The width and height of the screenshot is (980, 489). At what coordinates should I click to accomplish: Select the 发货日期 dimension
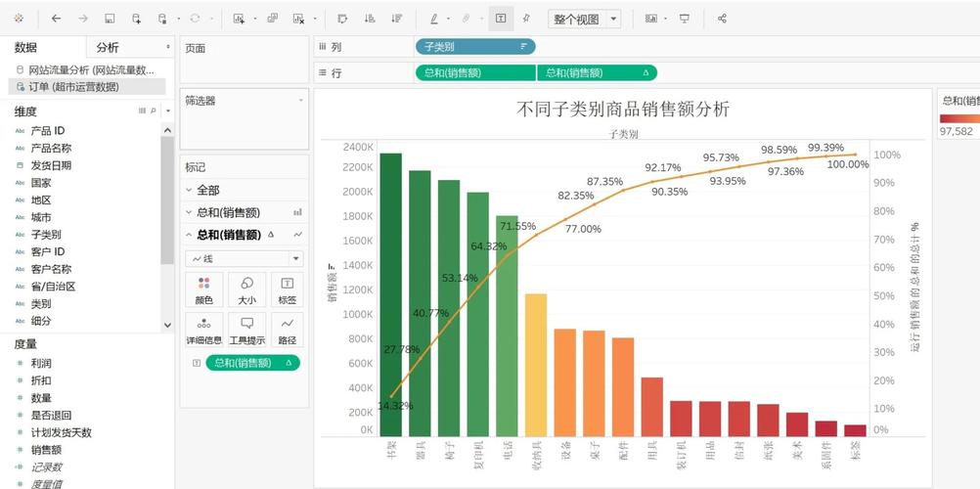(x=51, y=165)
